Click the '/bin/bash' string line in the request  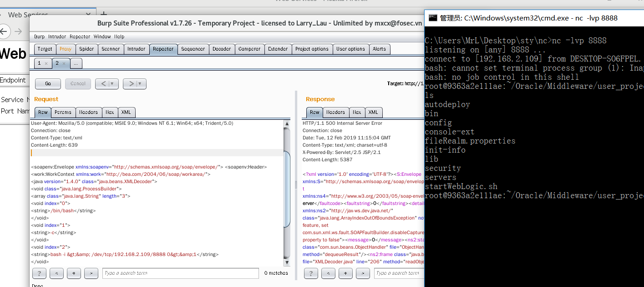coord(63,210)
